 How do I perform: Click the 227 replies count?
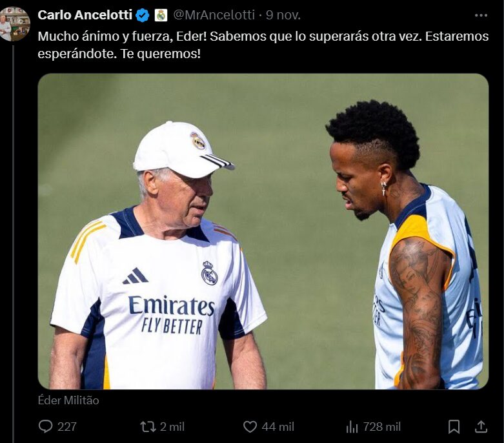coord(67,427)
